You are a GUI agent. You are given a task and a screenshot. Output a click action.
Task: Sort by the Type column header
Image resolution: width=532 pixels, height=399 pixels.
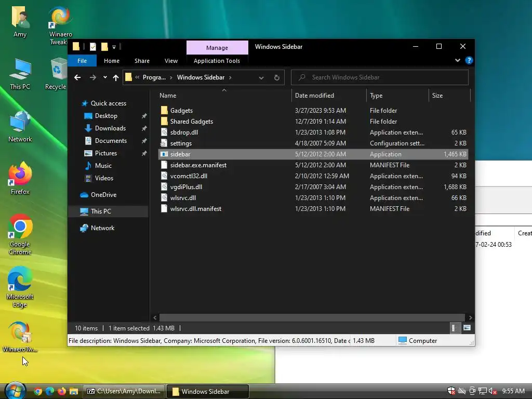click(397, 96)
